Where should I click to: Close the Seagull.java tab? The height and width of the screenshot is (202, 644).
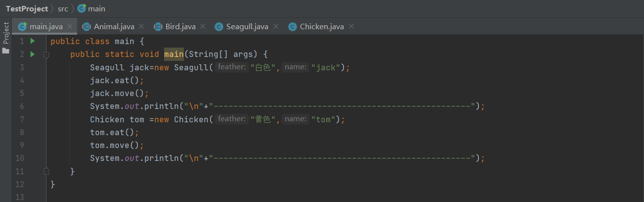[x=275, y=27]
